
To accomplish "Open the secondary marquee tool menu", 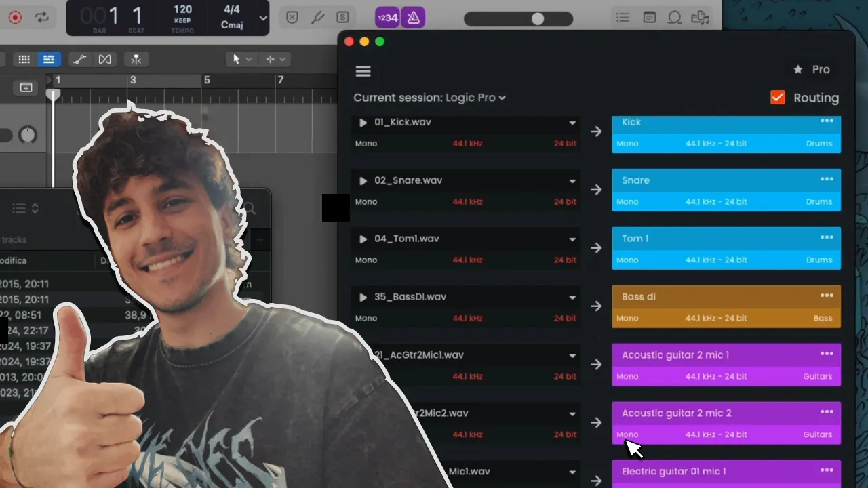I will tap(275, 60).
